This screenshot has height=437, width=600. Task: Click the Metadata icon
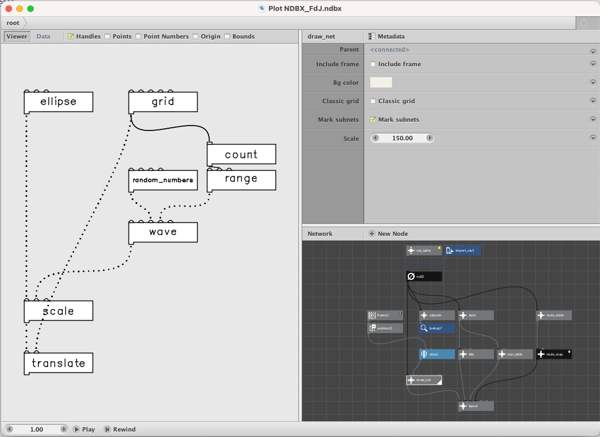pyautogui.click(x=372, y=36)
